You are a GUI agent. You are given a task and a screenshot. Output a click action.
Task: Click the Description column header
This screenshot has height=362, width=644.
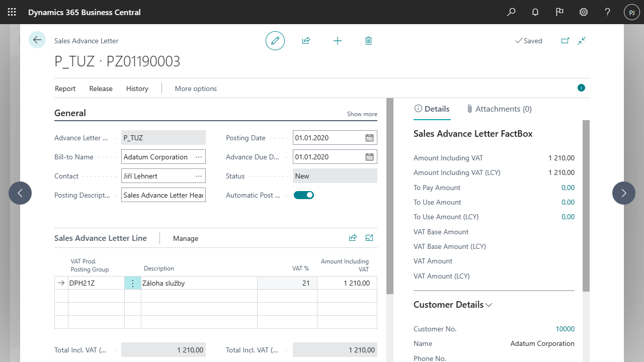[x=159, y=268]
